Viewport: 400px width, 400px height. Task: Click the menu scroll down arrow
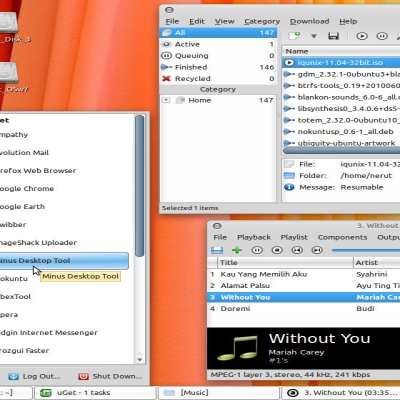[140, 360]
